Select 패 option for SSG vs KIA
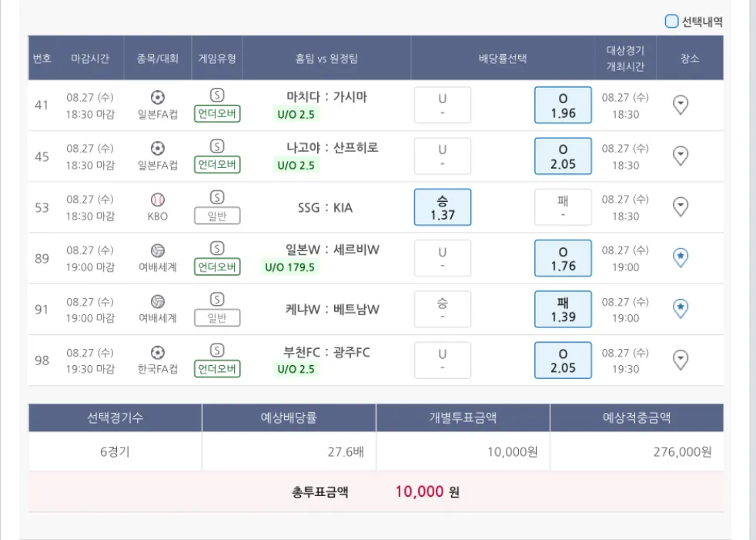 click(563, 207)
